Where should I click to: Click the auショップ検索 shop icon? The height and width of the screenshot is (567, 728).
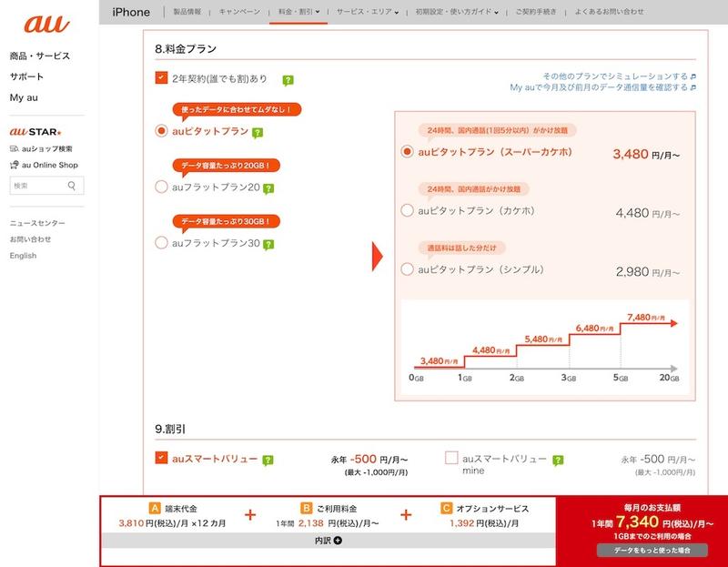coord(14,148)
